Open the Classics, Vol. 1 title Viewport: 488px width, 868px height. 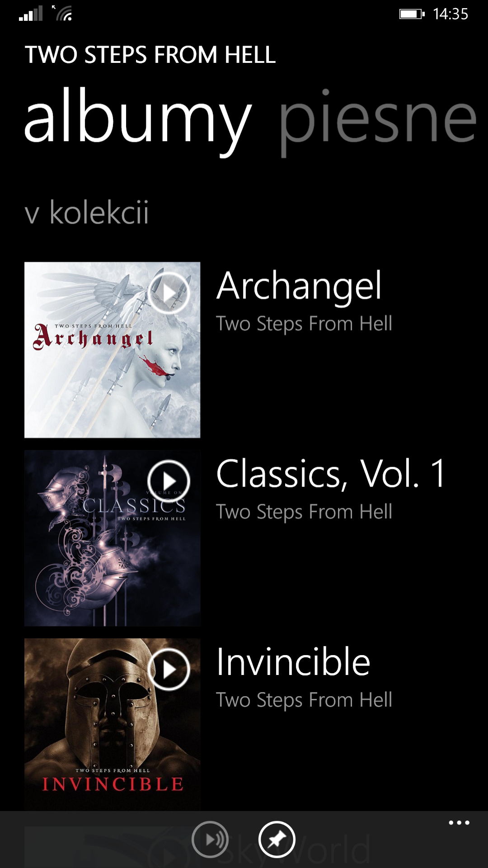click(331, 474)
